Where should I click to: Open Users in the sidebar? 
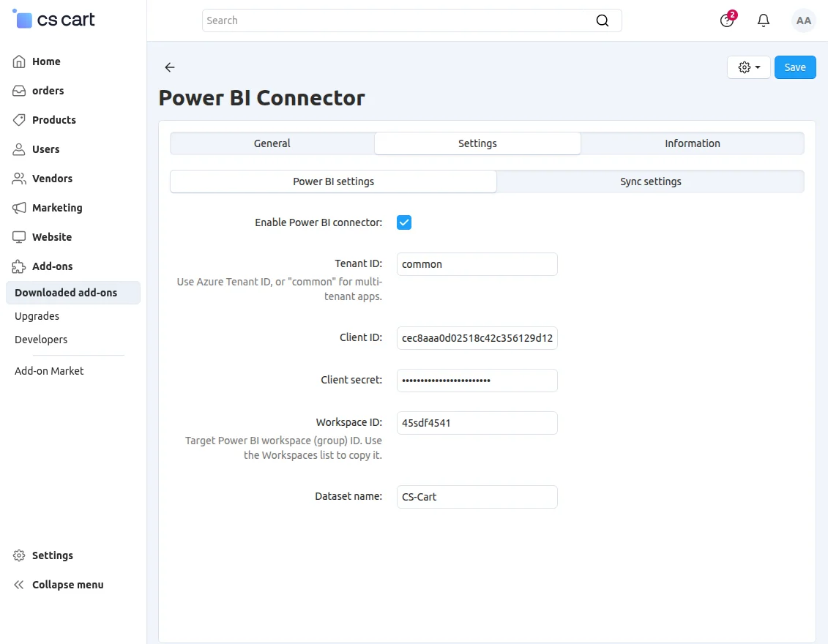tap(46, 149)
